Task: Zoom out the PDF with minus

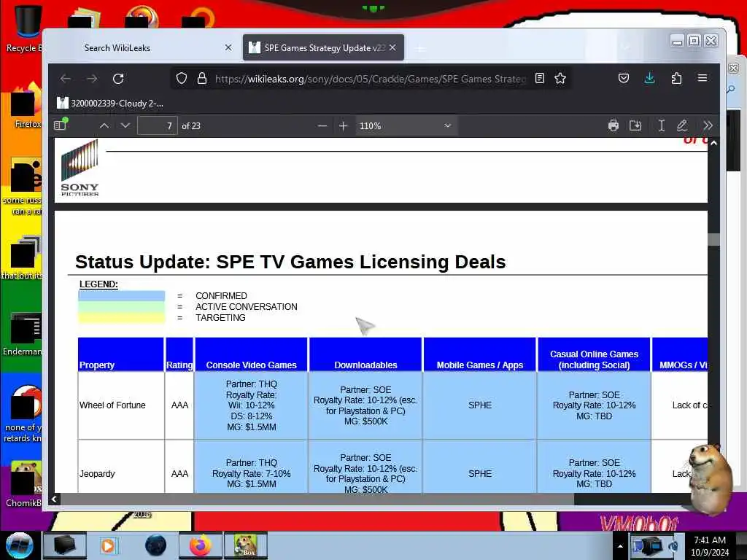Action: 322,125
